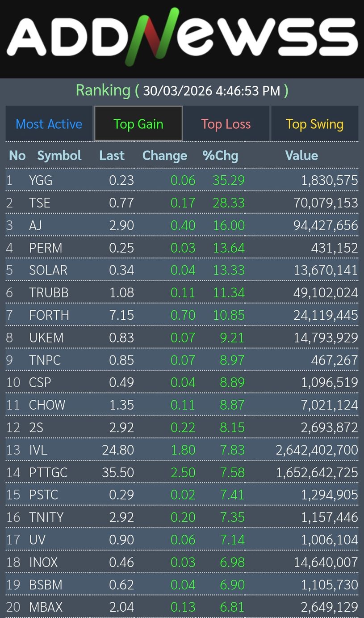Click the Value column header
Image resolution: width=364 pixels, height=618 pixels.
pos(301,156)
